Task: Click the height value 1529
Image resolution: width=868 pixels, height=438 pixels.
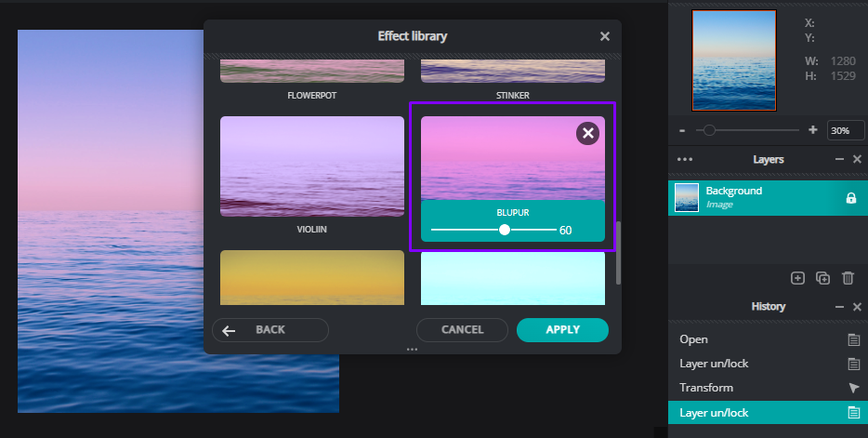Action: tap(843, 76)
